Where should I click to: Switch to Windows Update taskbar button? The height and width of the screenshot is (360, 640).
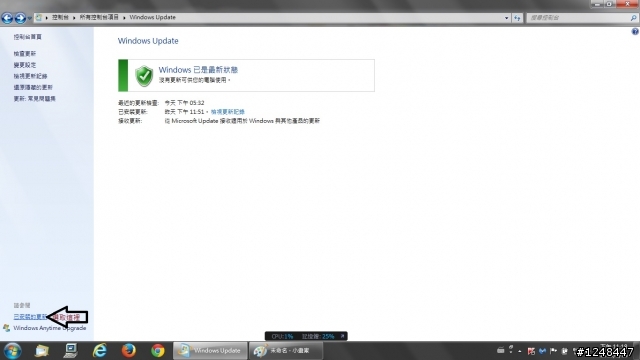point(210,351)
